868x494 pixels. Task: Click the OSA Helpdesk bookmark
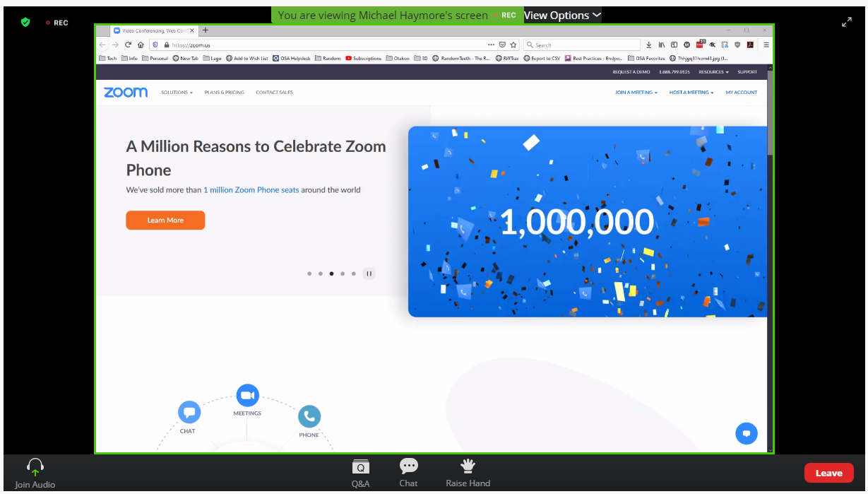coord(291,59)
